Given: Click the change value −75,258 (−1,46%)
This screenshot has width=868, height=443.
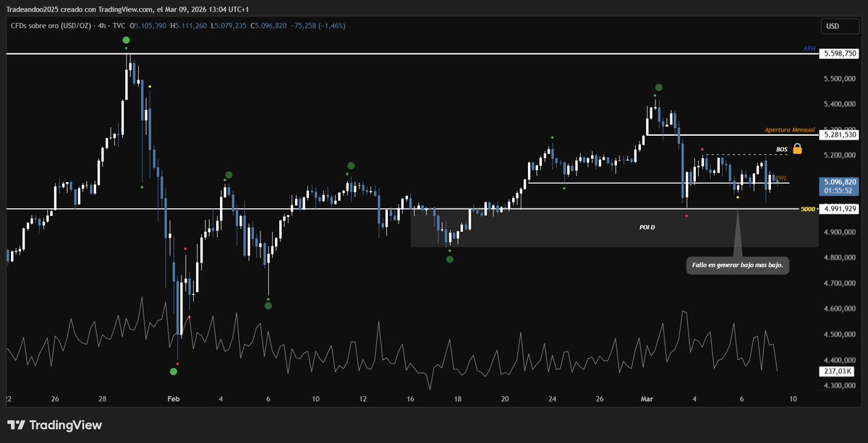Looking at the screenshot, I should point(318,25).
